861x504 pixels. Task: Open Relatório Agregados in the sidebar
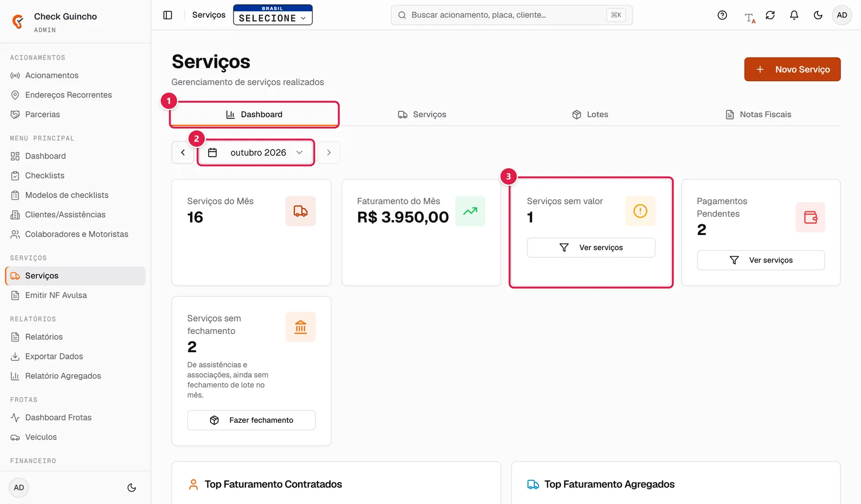pos(75,376)
